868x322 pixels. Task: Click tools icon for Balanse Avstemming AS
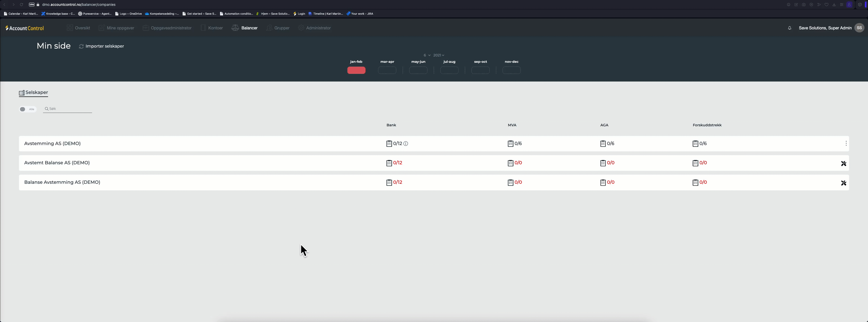(x=843, y=183)
